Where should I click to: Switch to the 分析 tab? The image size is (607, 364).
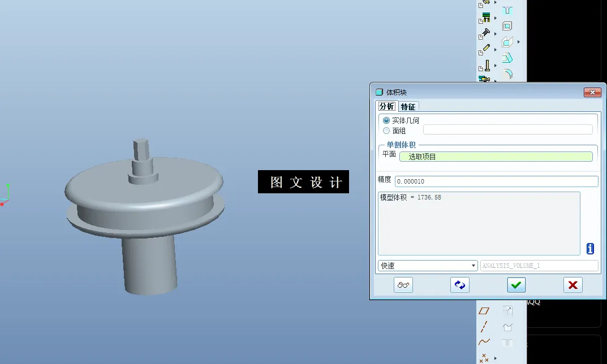[x=386, y=106]
